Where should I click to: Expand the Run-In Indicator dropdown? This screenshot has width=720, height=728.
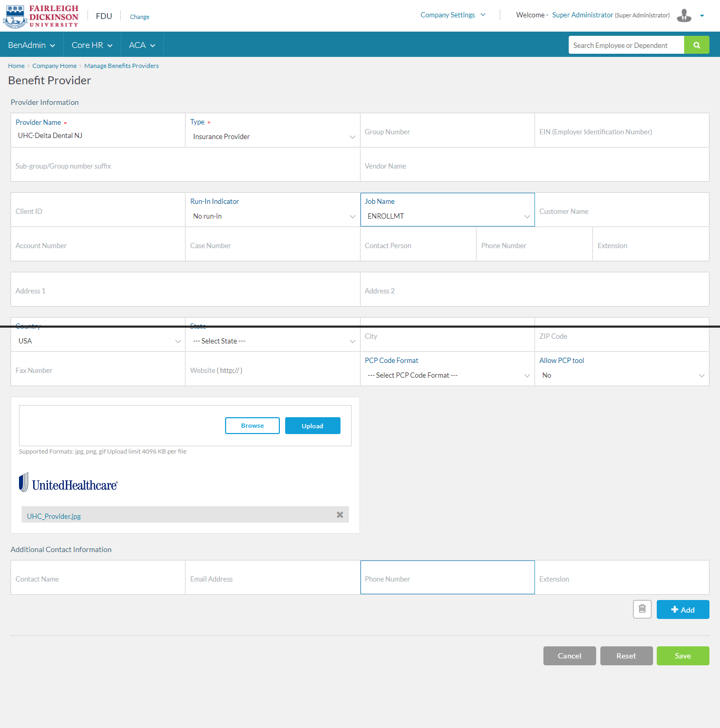tap(273, 216)
